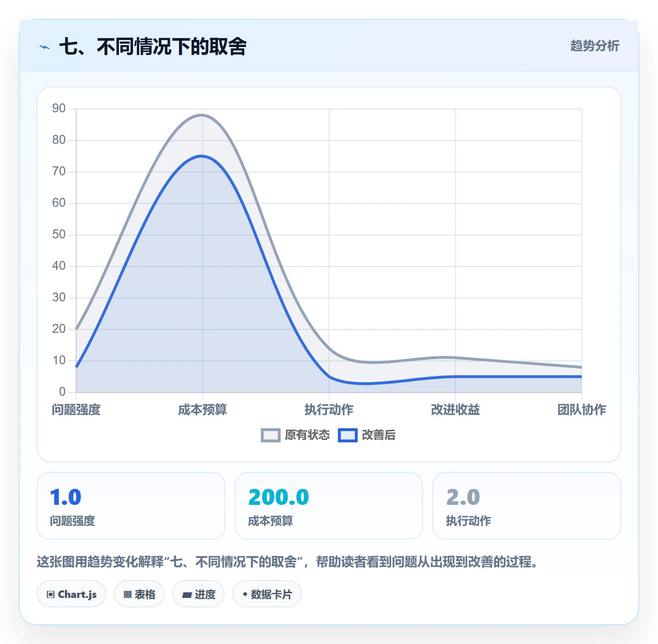
Task: Click the y-axis value "70"
Action: tap(59, 172)
